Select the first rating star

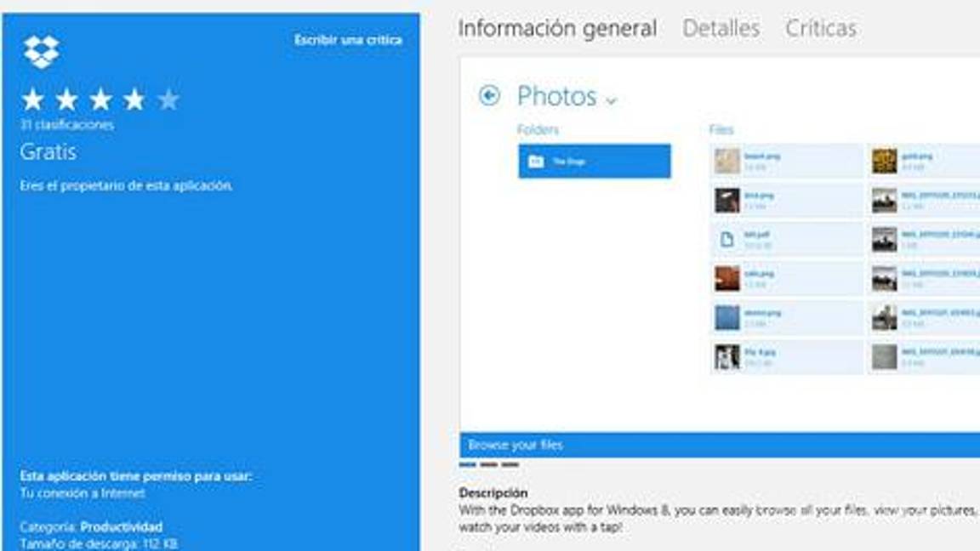coord(33,100)
